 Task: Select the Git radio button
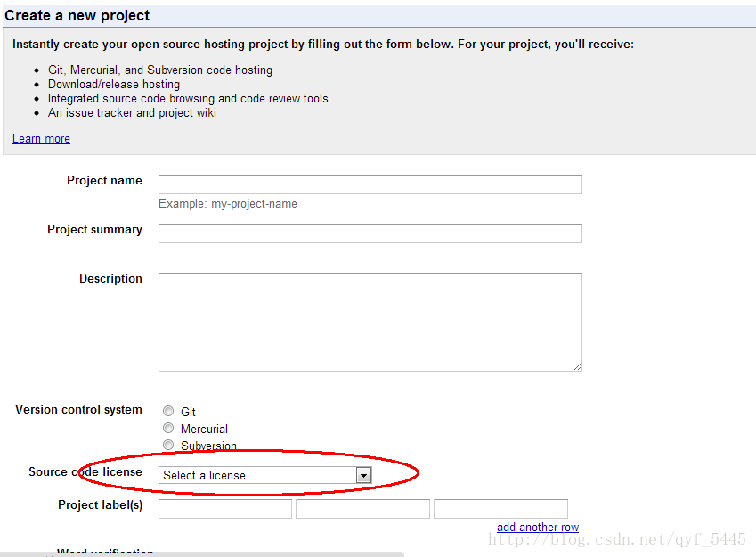pyautogui.click(x=168, y=412)
